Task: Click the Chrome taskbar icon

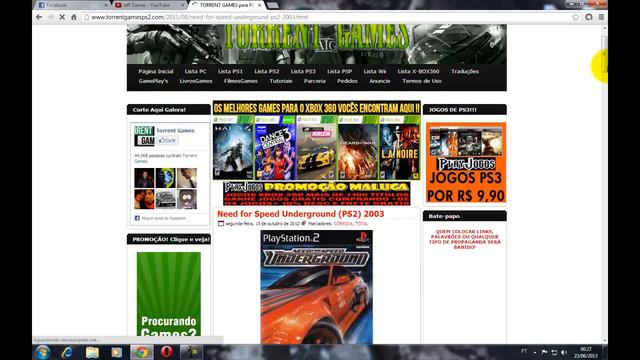Action: pos(142,352)
